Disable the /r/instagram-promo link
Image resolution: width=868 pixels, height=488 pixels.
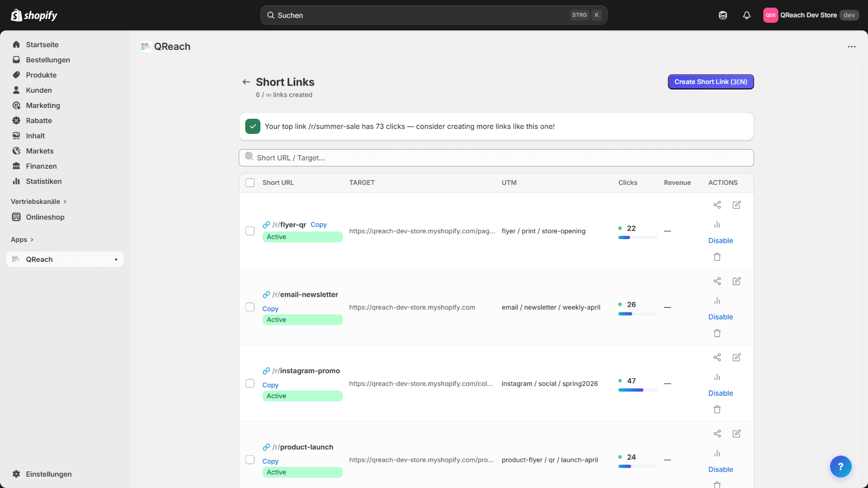click(x=720, y=393)
